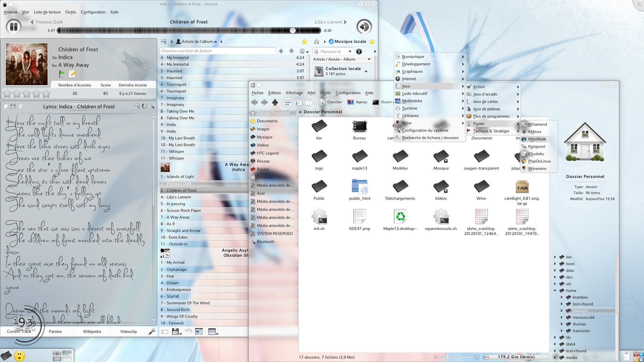Image resolution: width=644 pixels, height=362 pixels.
Task: Open the camllight_0.81.orig.tar.gz archive
Action: pyautogui.click(x=522, y=193)
